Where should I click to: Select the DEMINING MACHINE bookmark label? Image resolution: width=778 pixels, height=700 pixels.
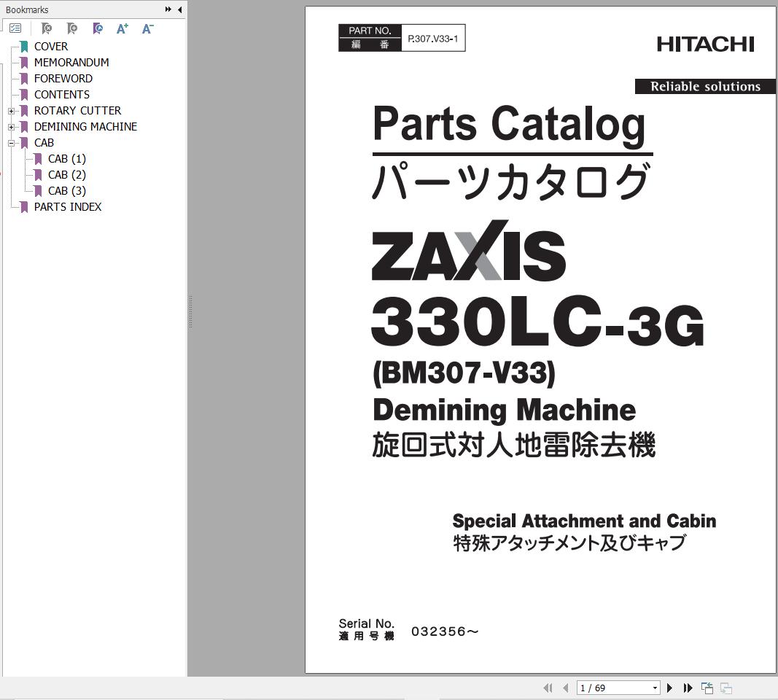pos(85,126)
